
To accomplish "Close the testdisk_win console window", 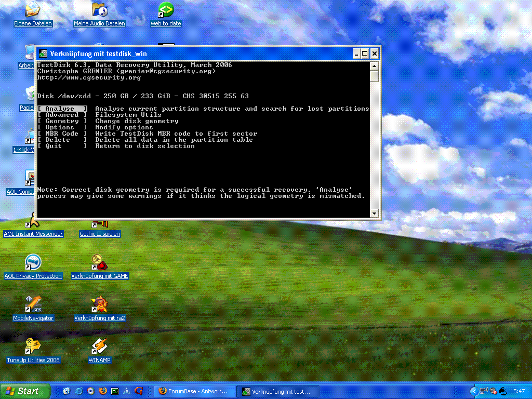I will (374, 54).
